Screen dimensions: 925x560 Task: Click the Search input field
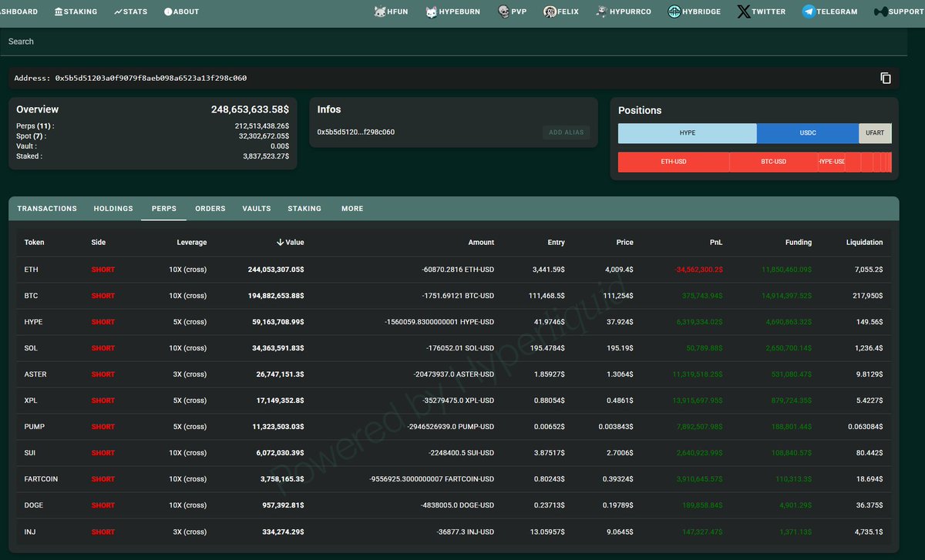pyautogui.click(x=453, y=42)
